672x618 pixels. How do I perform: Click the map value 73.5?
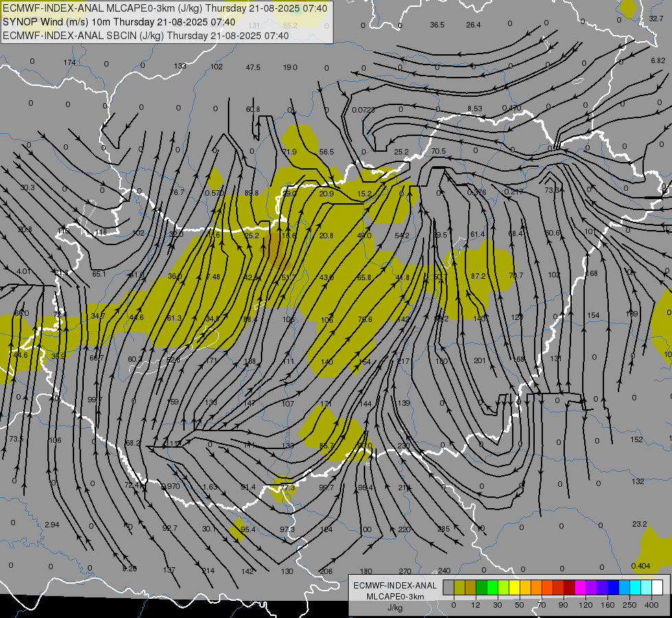pyautogui.click(x=16, y=439)
